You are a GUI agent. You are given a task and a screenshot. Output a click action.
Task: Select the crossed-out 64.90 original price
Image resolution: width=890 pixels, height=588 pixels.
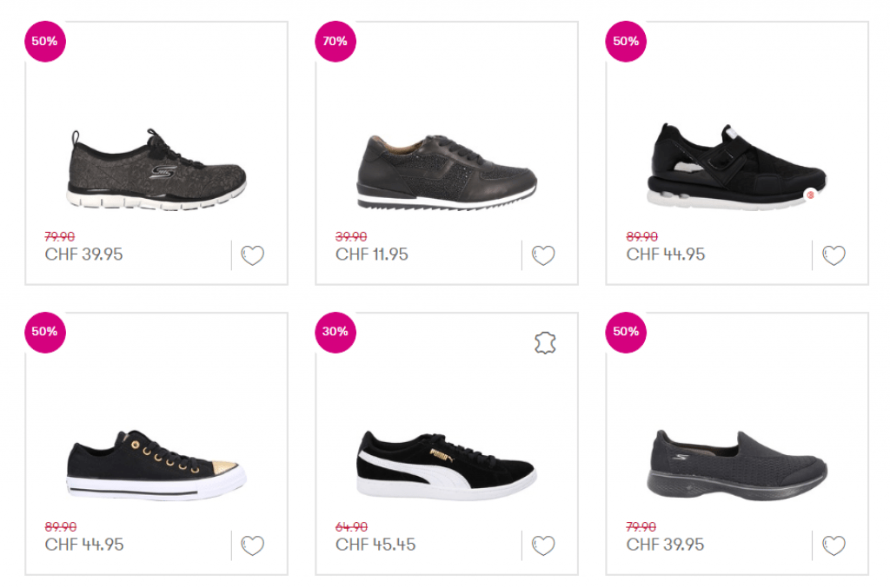(351, 527)
